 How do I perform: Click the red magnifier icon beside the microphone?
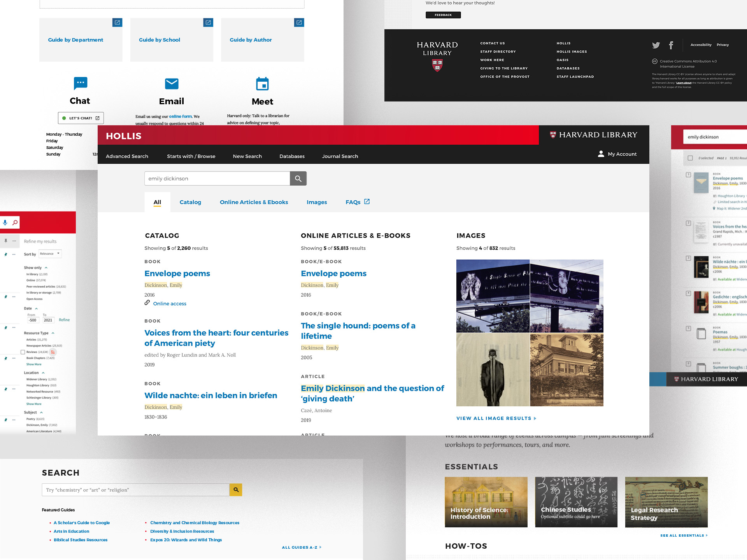coord(15,222)
